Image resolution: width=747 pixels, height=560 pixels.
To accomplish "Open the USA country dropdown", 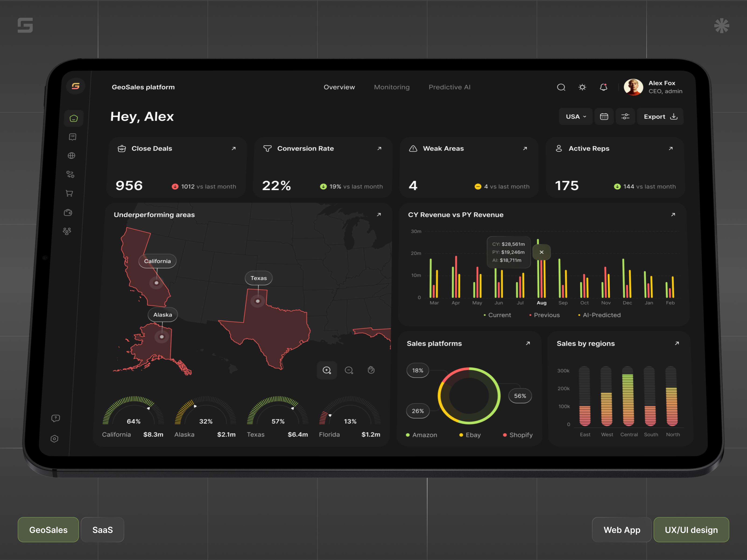I will click(575, 116).
